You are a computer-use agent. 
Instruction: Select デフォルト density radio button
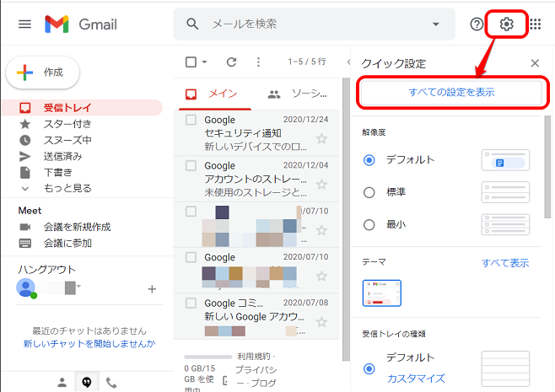(369, 160)
